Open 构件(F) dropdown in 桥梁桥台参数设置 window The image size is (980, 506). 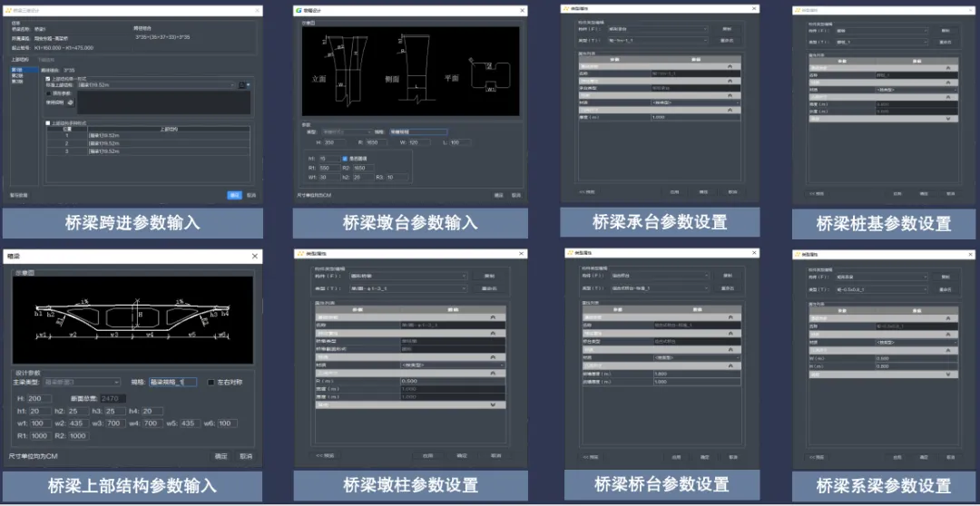click(x=658, y=276)
